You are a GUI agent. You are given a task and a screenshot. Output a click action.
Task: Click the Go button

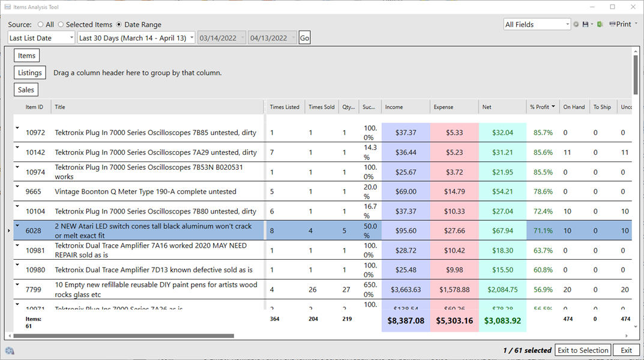(304, 38)
